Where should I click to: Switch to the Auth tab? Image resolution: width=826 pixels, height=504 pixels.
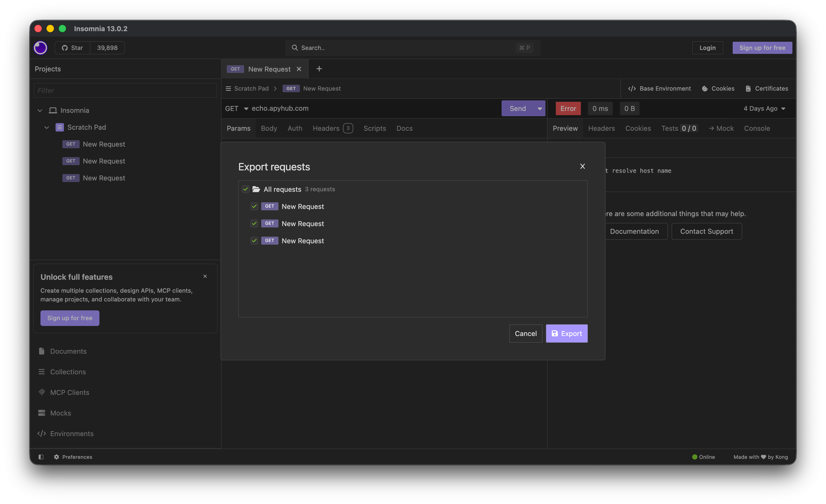click(x=295, y=129)
